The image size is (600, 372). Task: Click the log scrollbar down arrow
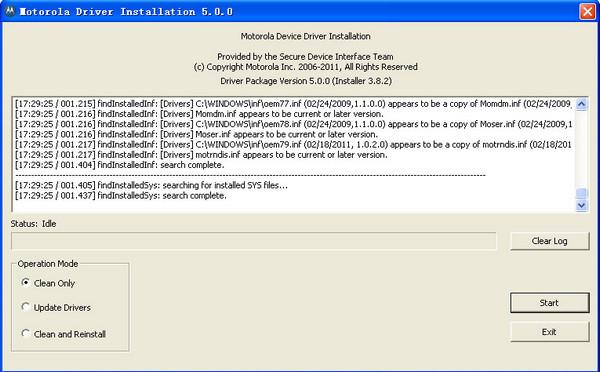581,206
